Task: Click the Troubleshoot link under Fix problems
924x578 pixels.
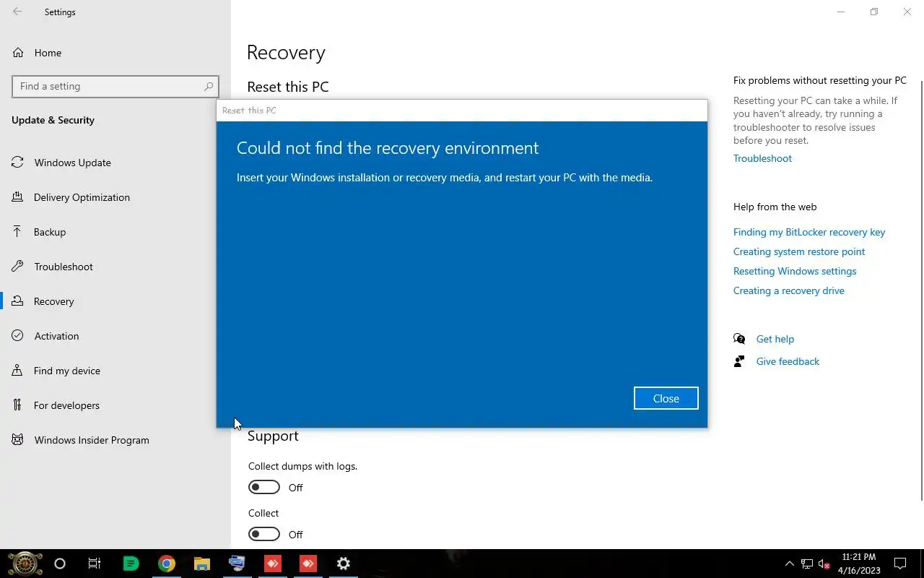Action: 762,158
